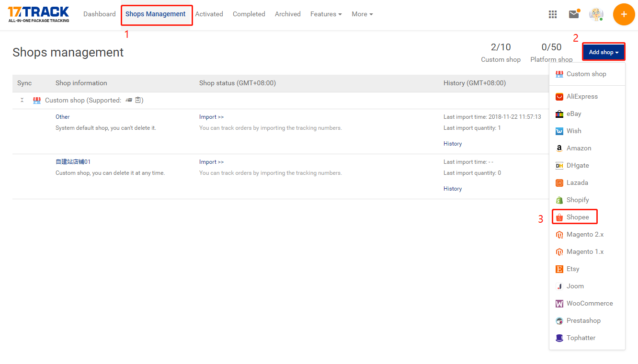Screen dimensions: 638x364
Task: Select AliExpress from the shop list
Action: tap(587, 97)
